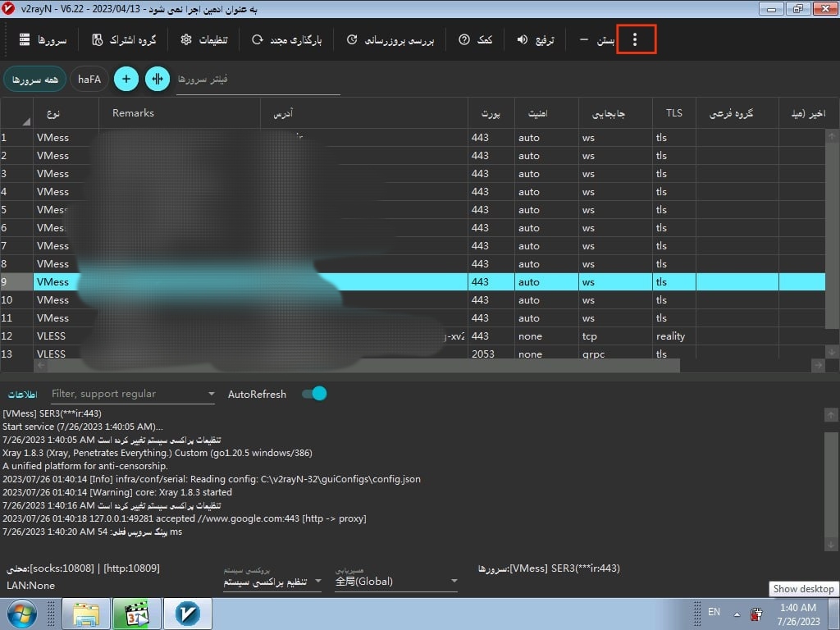The image size is (840, 630).
Task: Click the server filter input field
Action: [x=258, y=80]
